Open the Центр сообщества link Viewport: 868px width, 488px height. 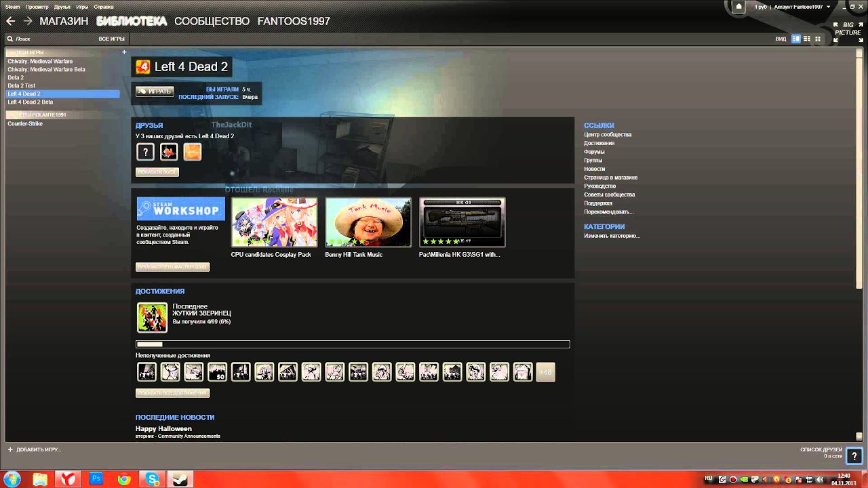[x=608, y=134]
